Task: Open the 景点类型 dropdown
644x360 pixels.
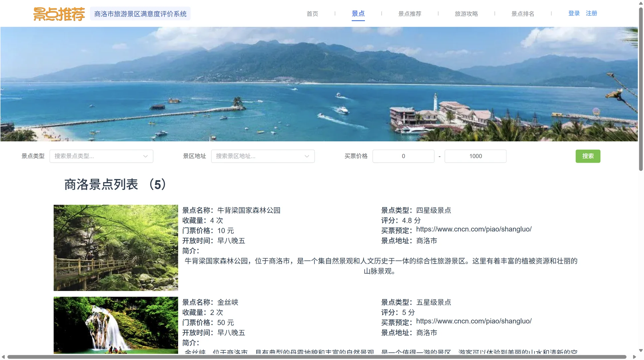Action: pos(101,156)
